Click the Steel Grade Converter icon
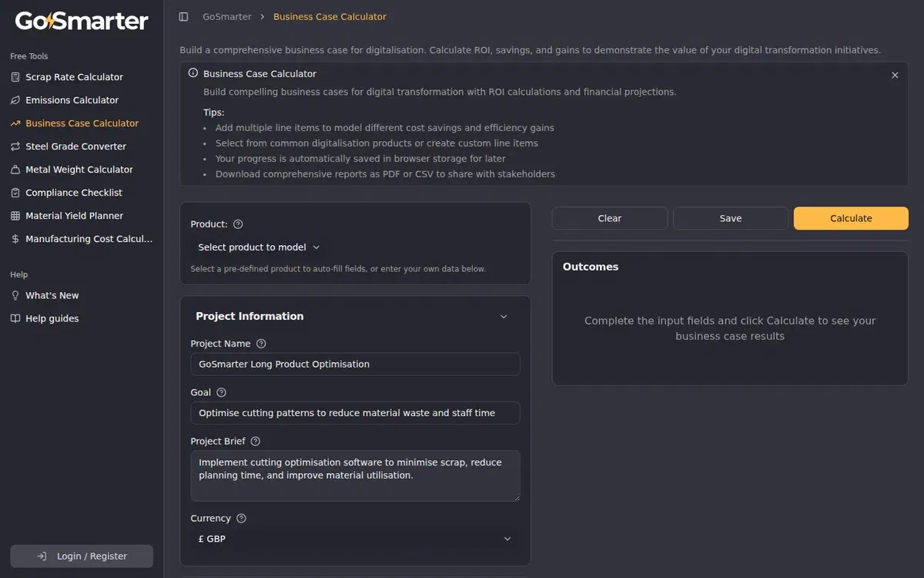 coord(14,146)
